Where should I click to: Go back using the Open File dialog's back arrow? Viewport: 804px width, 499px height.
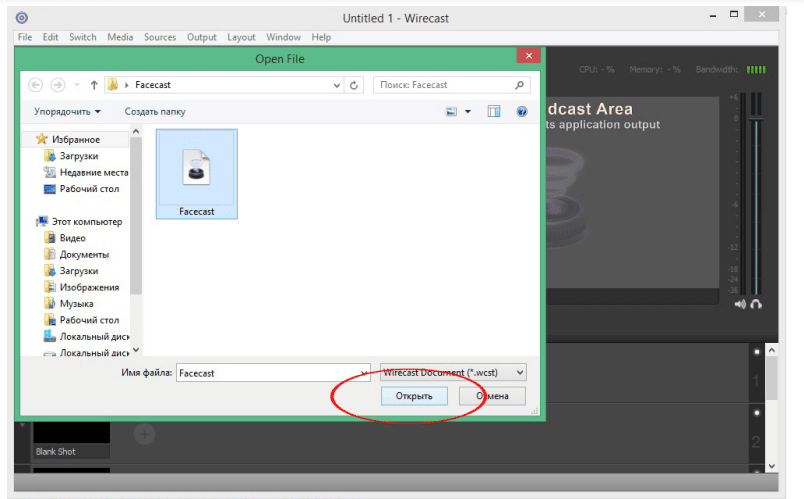pos(35,85)
